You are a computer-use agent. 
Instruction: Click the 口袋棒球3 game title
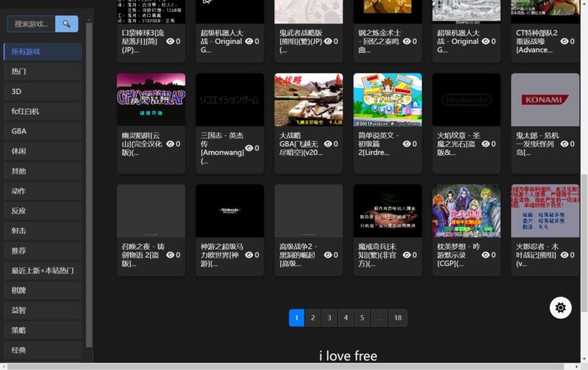(x=143, y=41)
